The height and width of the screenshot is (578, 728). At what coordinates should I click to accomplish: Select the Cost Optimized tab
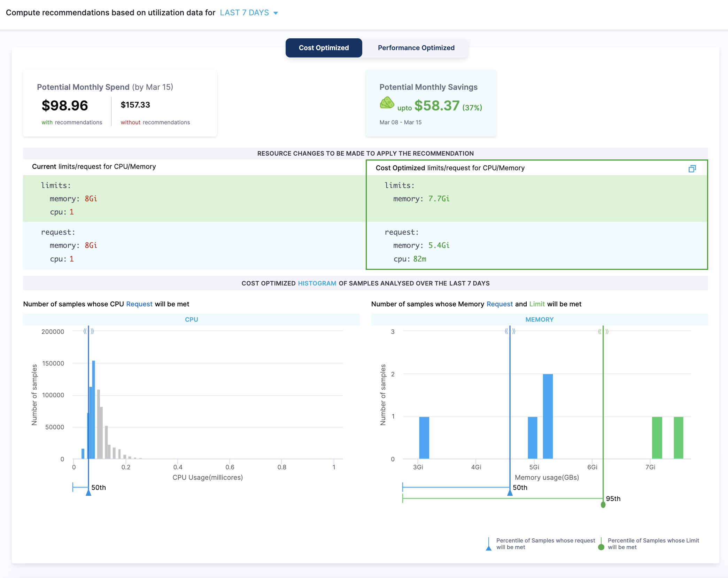coord(324,48)
